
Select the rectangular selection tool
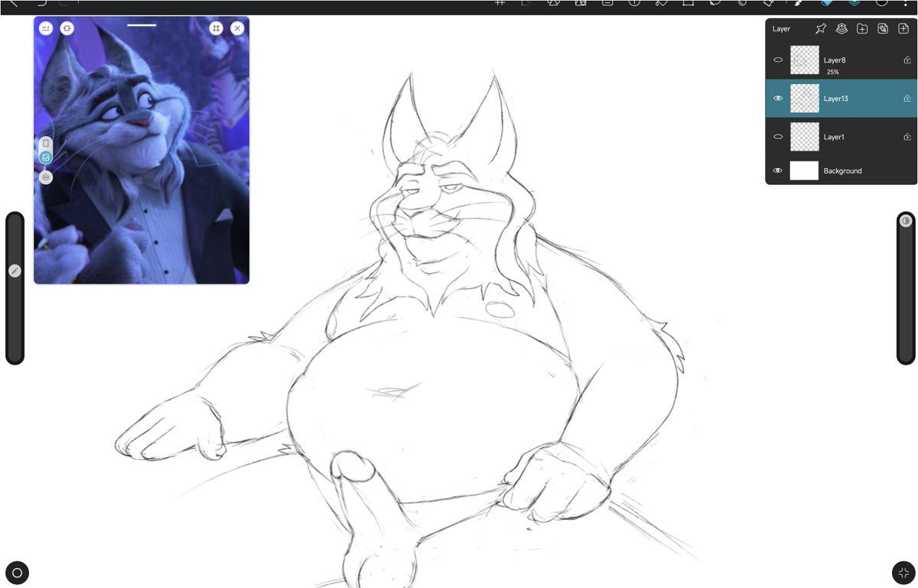pyautogui.click(x=688, y=3)
